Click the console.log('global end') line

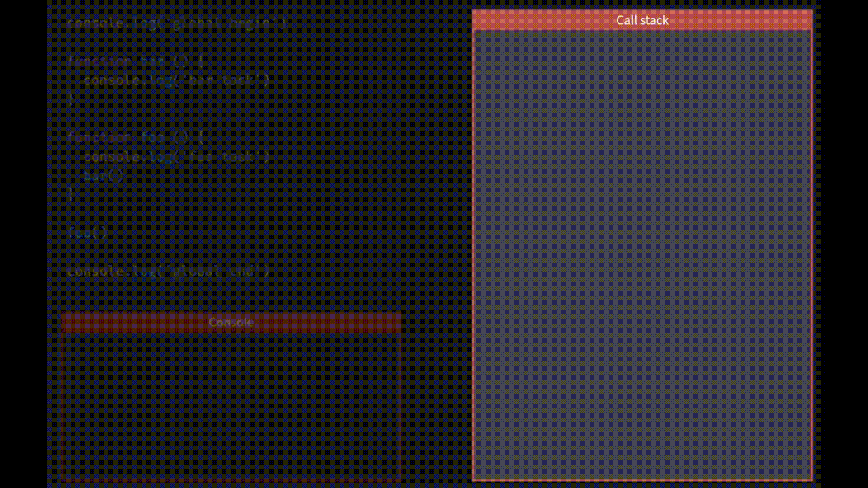[168, 271]
